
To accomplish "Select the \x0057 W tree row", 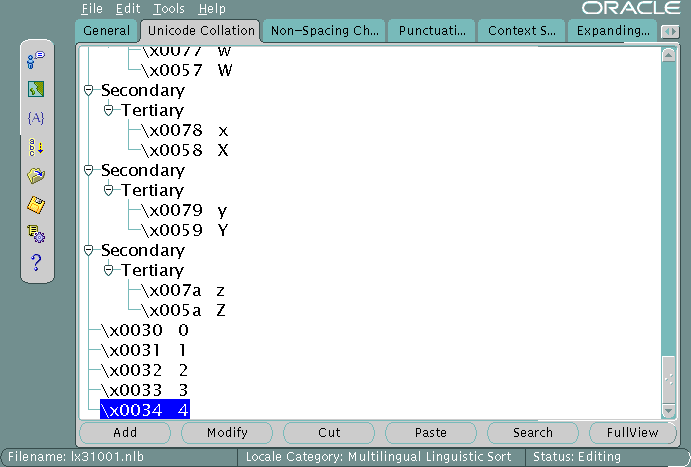I will tap(186, 70).
